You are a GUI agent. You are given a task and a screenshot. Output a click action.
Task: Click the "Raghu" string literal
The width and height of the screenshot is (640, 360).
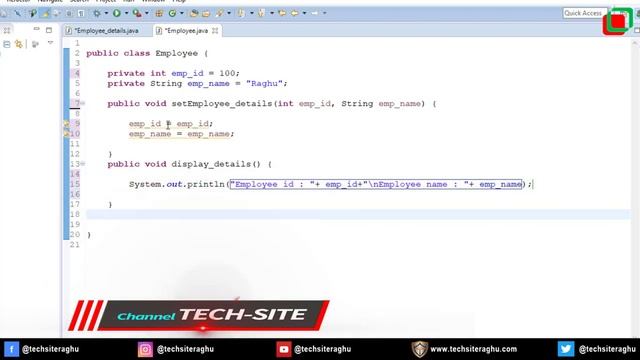(264, 83)
